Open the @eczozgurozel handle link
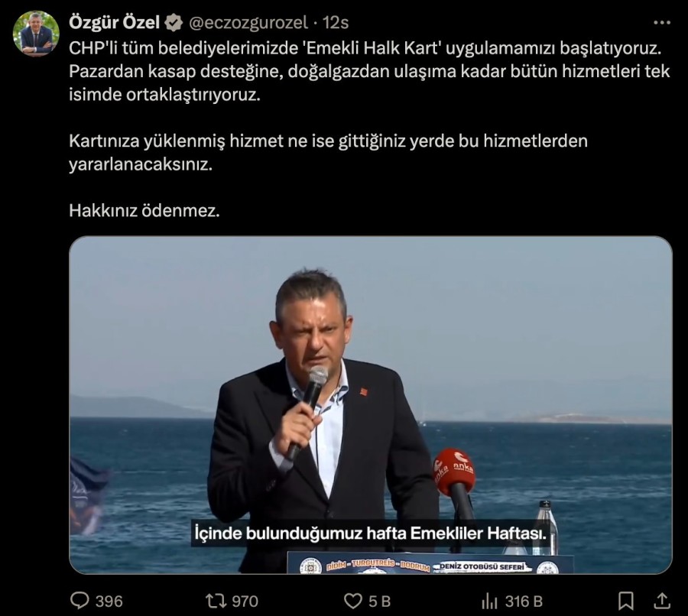This screenshot has height=616, width=688. 248,23
